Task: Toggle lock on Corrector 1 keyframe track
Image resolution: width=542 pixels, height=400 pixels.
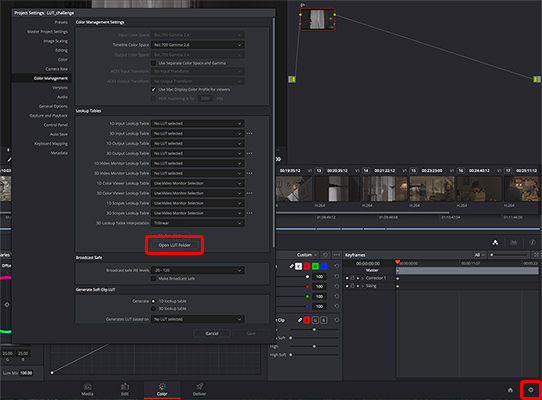Action: point(352,278)
